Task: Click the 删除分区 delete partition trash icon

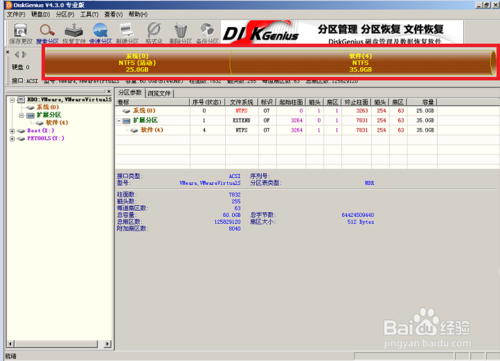Action: click(x=180, y=33)
